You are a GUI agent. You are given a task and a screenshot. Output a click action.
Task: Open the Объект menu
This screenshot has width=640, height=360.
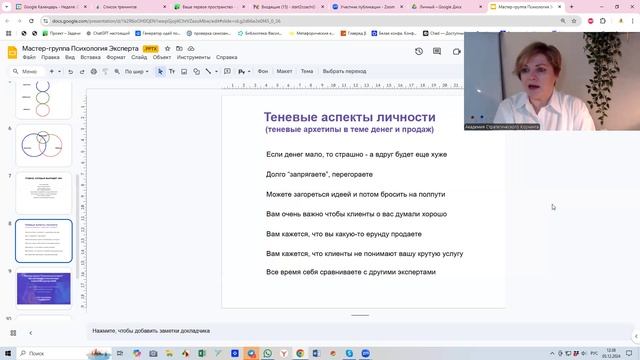click(x=162, y=58)
